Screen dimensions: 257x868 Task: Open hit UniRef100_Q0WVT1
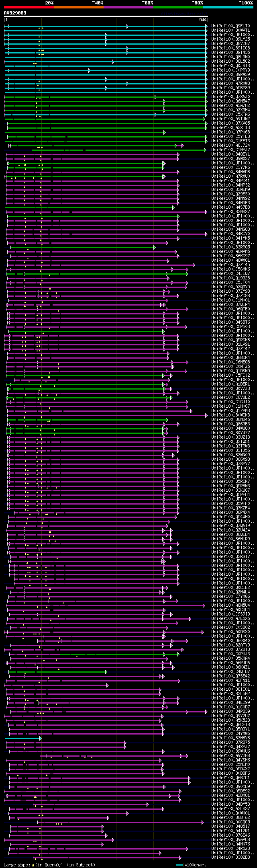(230, 31)
